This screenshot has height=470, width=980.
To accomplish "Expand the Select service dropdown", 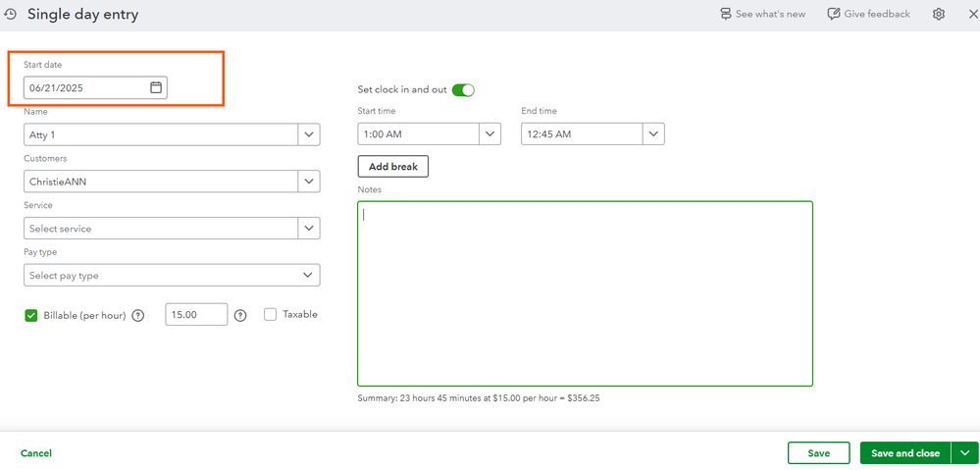I will (309, 229).
